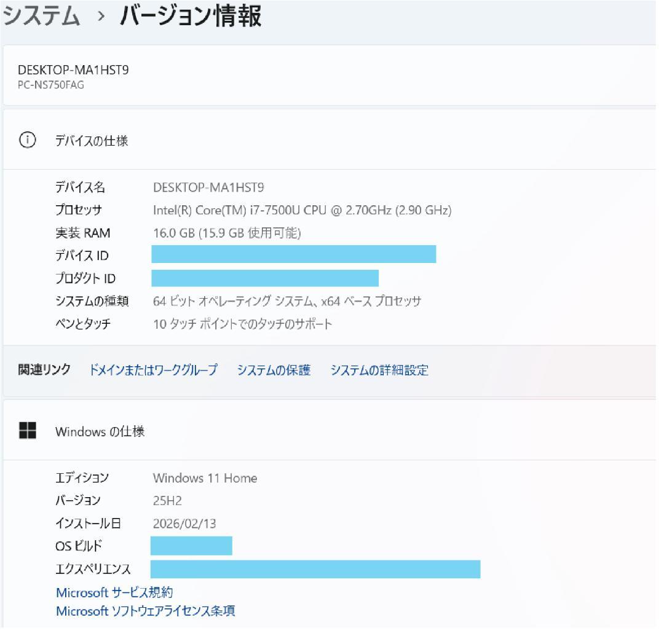This screenshot has width=664, height=644.
Task: Select the edition value Windows 11 Home
Action: point(205,478)
